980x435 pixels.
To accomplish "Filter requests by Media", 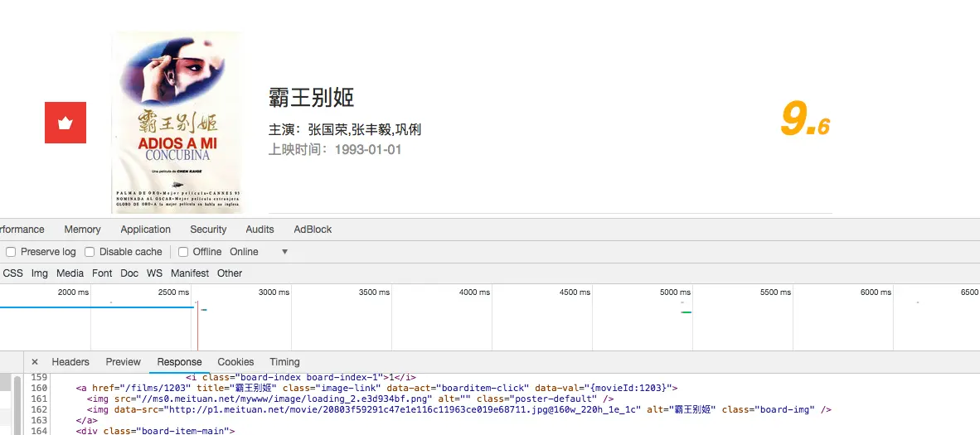I will [x=70, y=273].
